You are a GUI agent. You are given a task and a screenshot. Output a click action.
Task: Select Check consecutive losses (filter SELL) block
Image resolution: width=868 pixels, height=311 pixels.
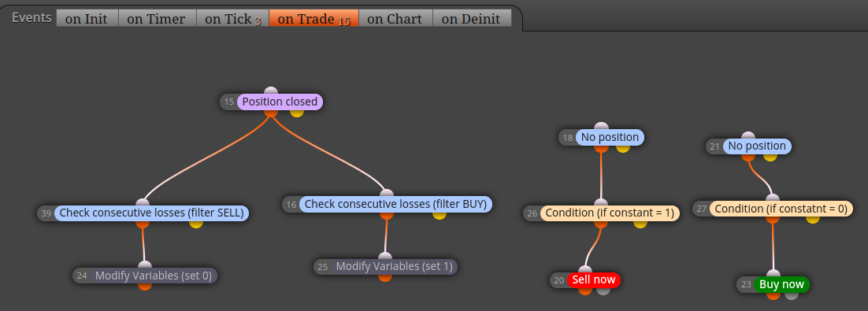point(152,213)
